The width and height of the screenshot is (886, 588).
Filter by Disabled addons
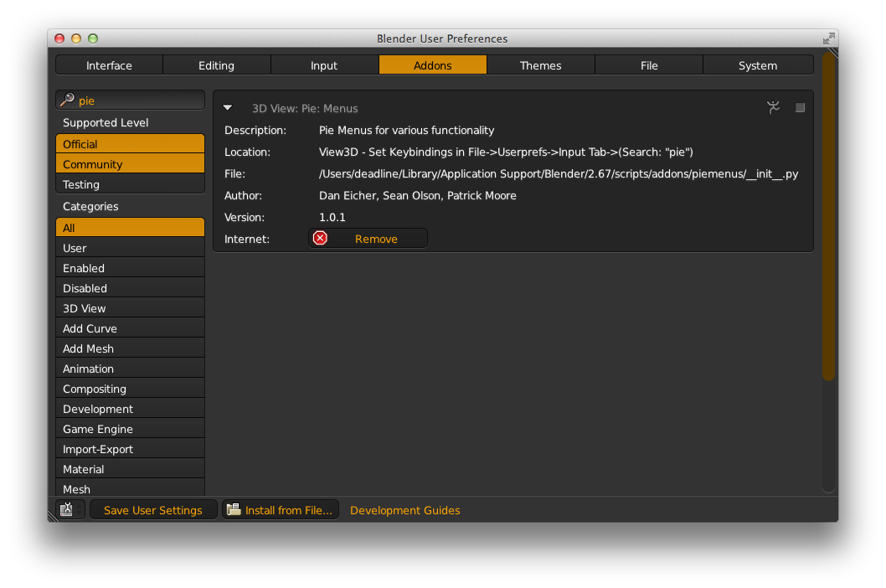131,288
